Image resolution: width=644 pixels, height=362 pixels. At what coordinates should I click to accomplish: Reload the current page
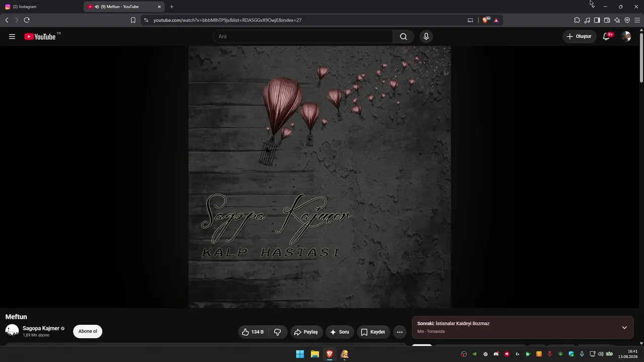click(27, 20)
